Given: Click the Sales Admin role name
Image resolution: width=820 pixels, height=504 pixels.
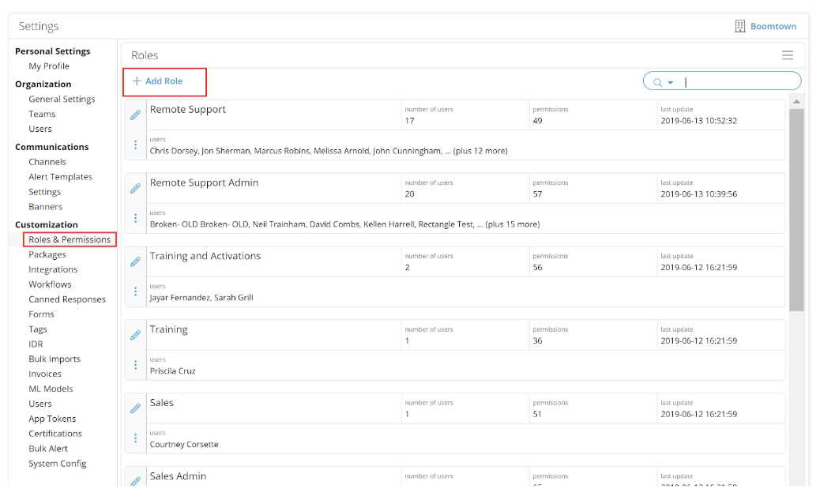Looking at the screenshot, I should click(x=178, y=476).
